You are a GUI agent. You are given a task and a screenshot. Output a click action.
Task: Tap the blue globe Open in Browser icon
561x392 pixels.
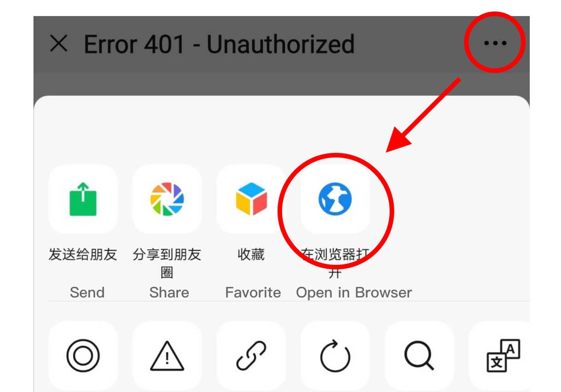(x=335, y=199)
